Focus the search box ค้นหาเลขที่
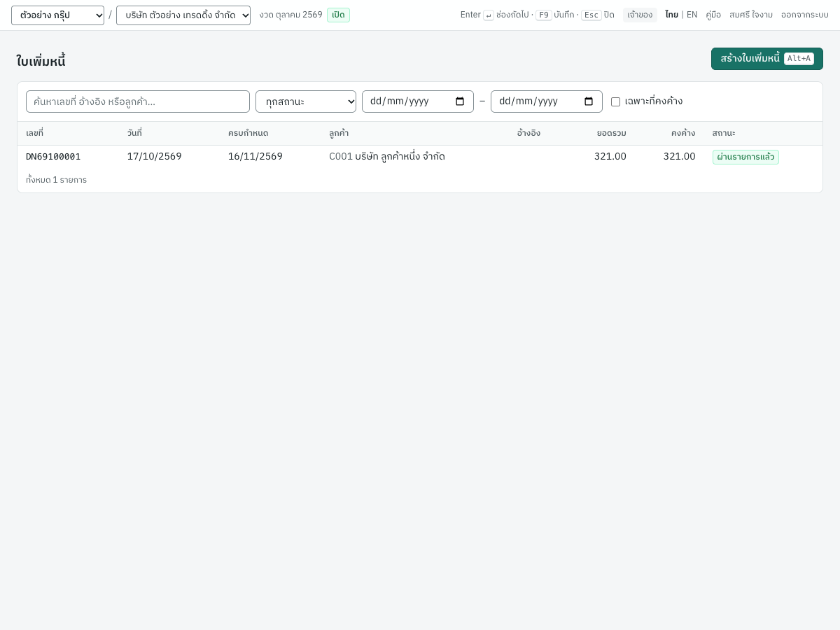This screenshot has width=840, height=630. (138, 101)
